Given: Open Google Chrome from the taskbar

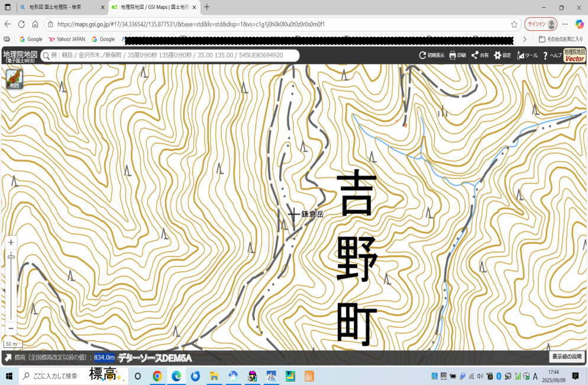Looking at the screenshot, I should coord(157,376).
